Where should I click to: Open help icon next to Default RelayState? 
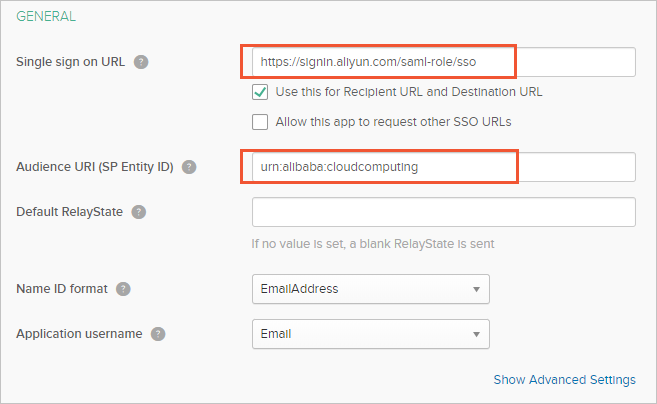click(x=139, y=212)
